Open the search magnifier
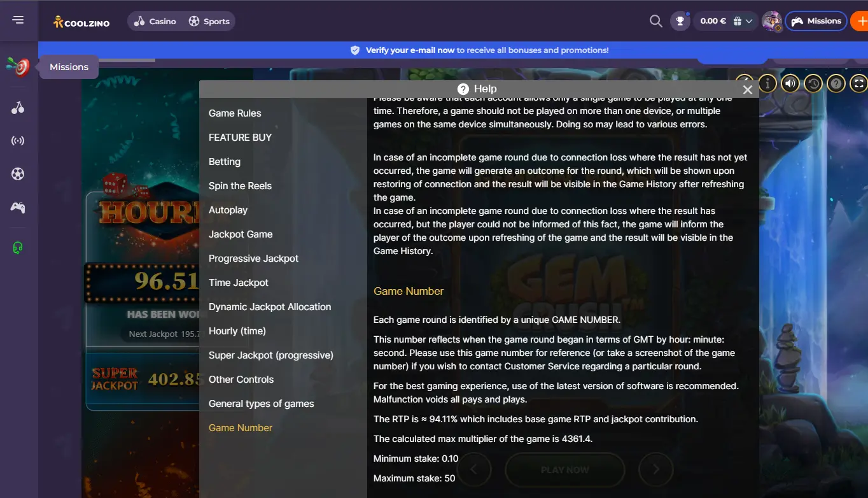The height and width of the screenshot is (498, 868). pos(655,21)
